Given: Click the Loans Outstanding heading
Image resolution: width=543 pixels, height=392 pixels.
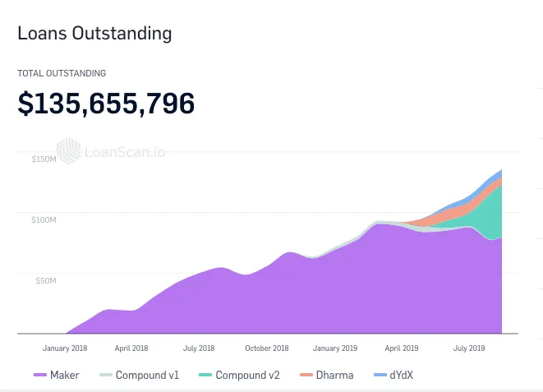Looking at the screenshot, I should coord(94,34).
